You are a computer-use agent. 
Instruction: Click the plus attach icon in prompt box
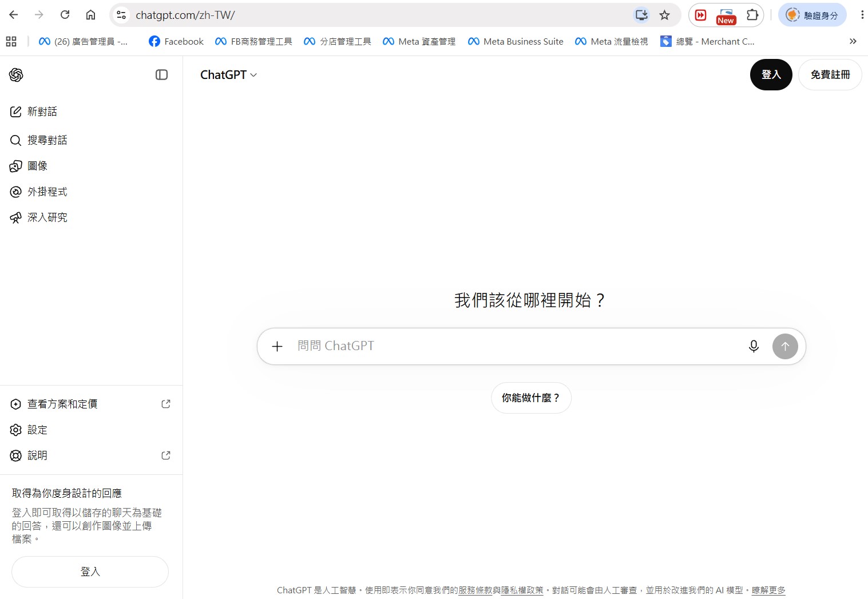click(x=277, y=346)
